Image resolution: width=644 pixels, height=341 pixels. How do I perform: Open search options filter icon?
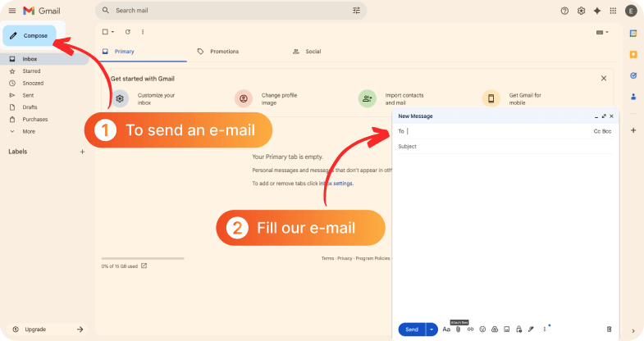point(356,11)
